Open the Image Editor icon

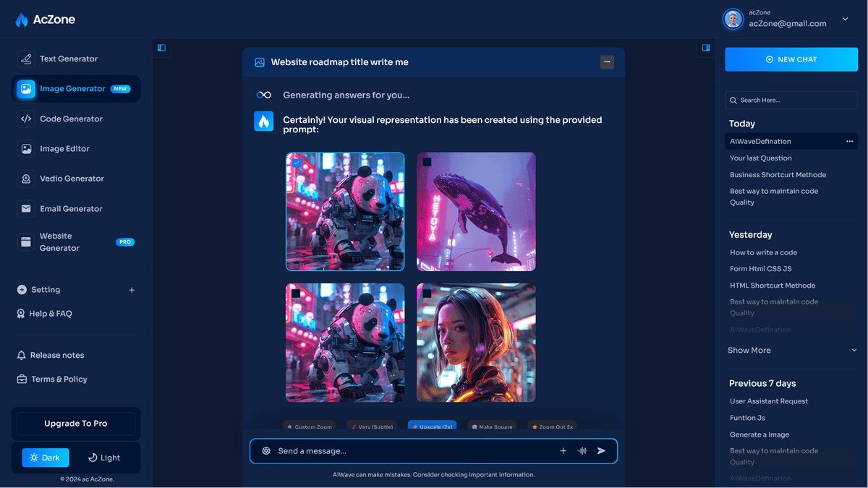coord(26,149)
